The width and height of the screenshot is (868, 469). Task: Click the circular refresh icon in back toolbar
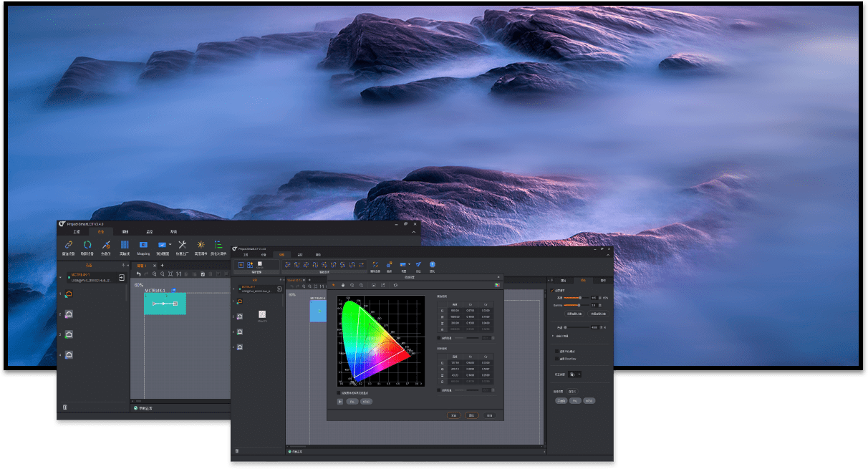click(87, 246)
